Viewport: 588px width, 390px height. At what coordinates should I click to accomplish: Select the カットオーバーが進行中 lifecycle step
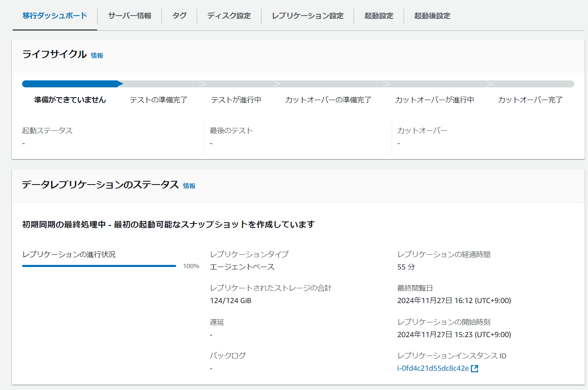[435, 100]
